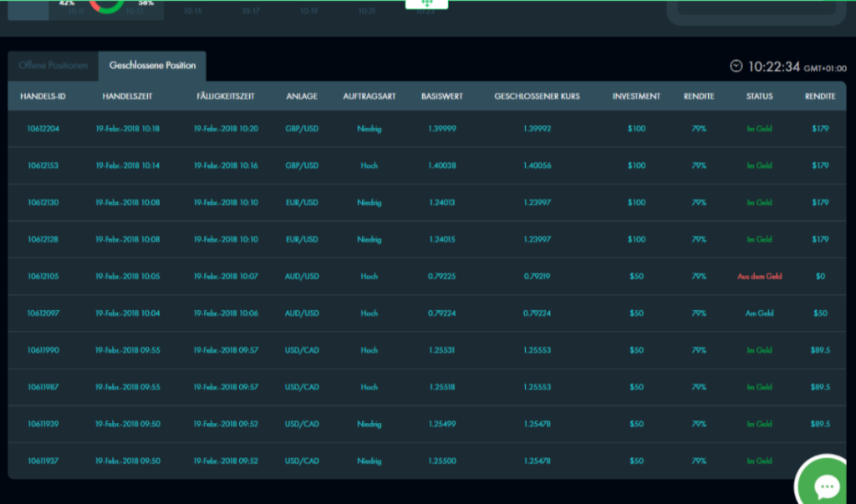Click the 10:19 time marker on chart
Image resolution: width=856 pixels, height=504 pixels.
point(308,12)
